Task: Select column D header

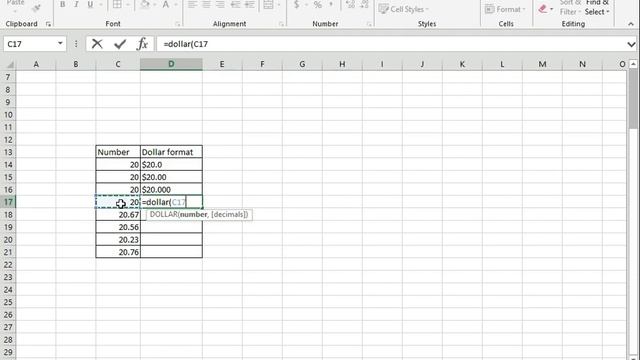Action: [171, 64]
